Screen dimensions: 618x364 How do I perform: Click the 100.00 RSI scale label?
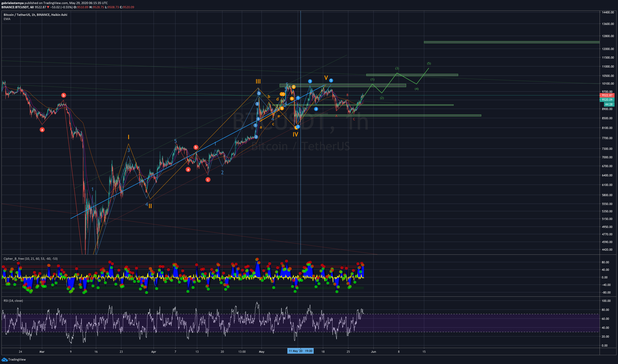606,301
